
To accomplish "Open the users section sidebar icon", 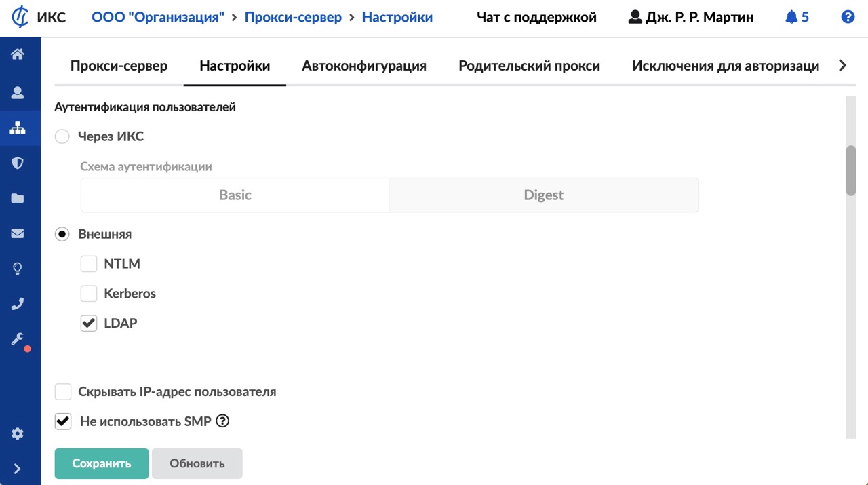I will (x=18, y=93).
